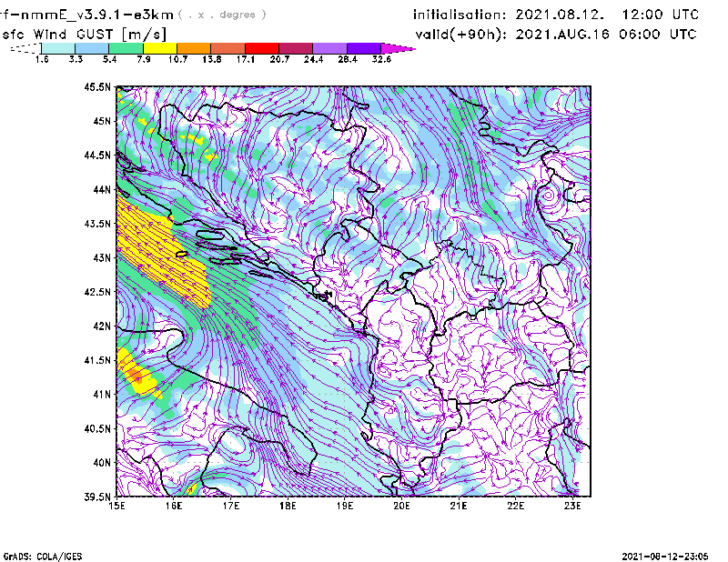Click the '44N' latitude label

coord(102,190)
